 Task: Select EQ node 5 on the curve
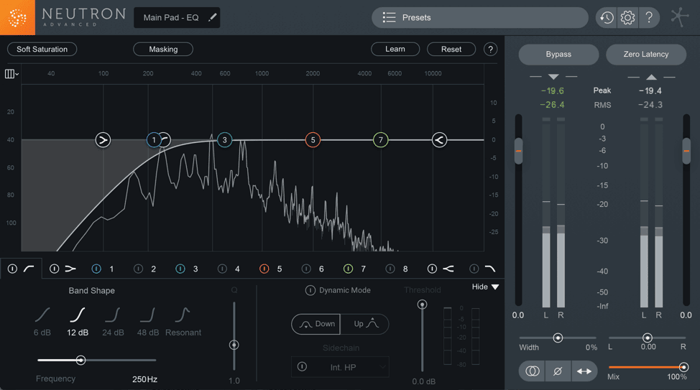pyautogui.click(x=313, y=140)
